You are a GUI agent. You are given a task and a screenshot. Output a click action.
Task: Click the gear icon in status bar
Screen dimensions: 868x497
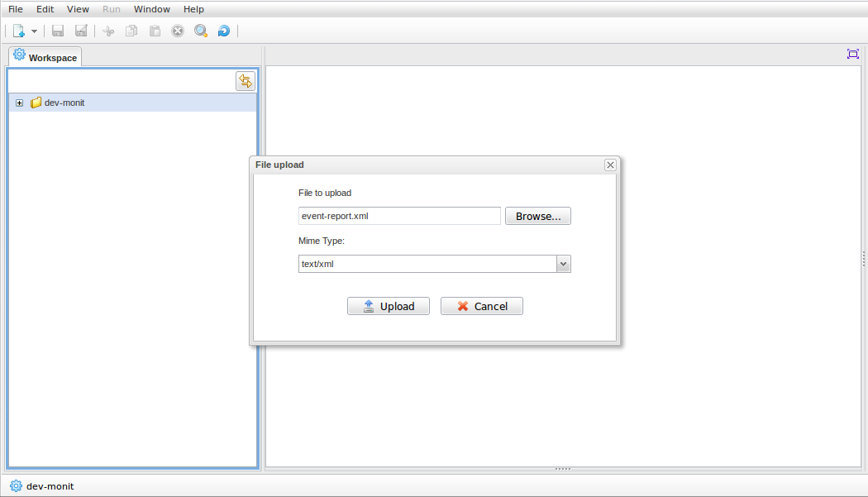16,486
